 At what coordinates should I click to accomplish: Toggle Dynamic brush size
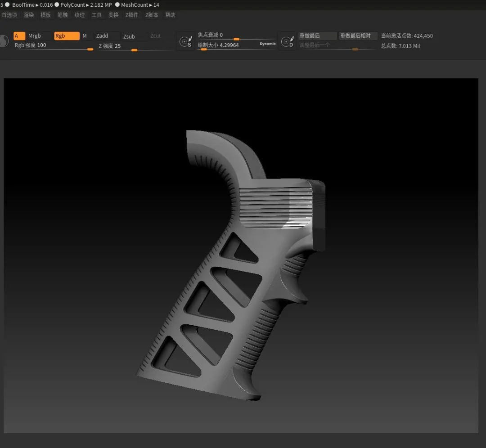(267, 44)
